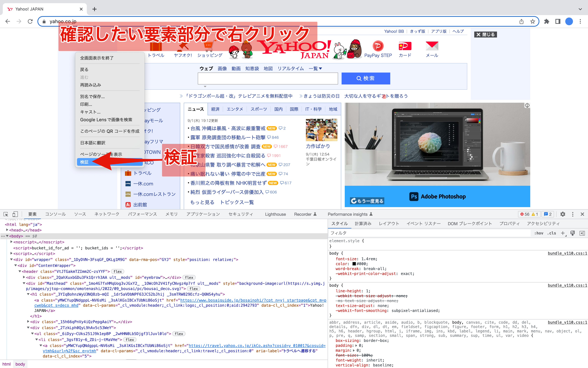
Task: Click the blue 検索 button
Action: coord(366,78)
